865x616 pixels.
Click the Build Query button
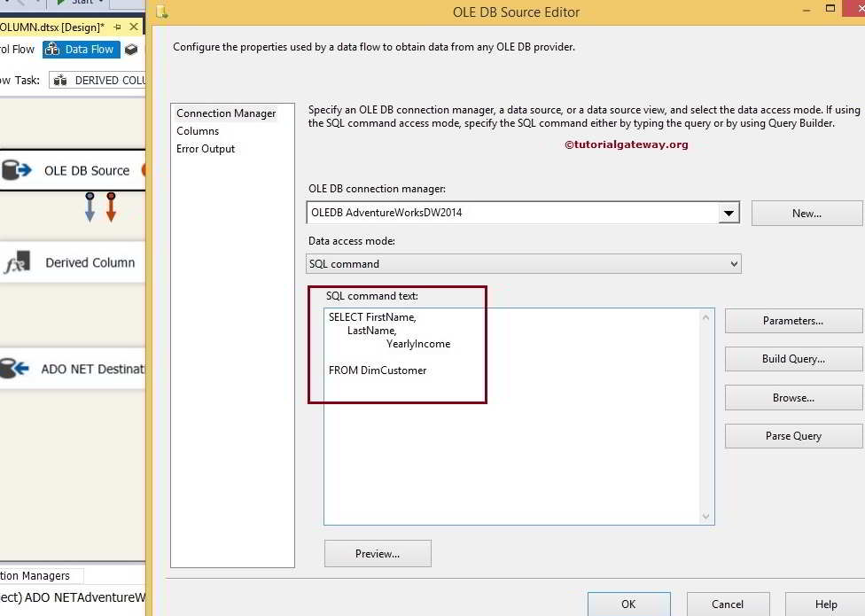792,359
